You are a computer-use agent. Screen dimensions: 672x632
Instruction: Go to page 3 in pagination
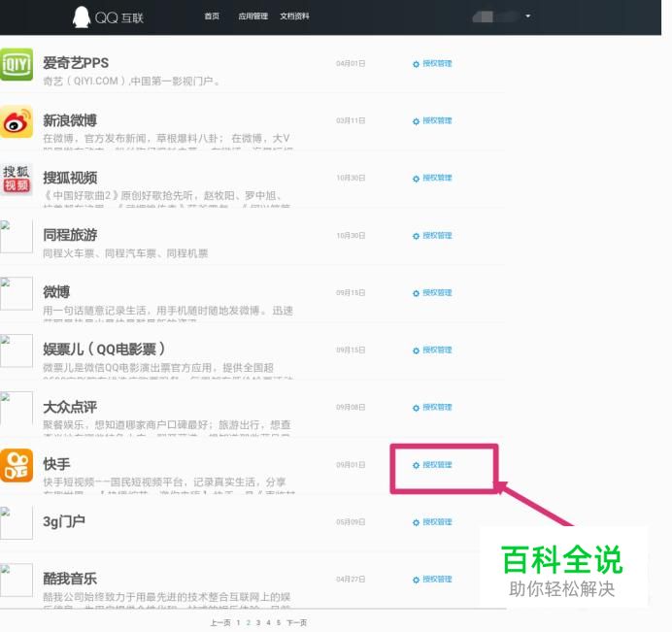(x=258, y=622)
